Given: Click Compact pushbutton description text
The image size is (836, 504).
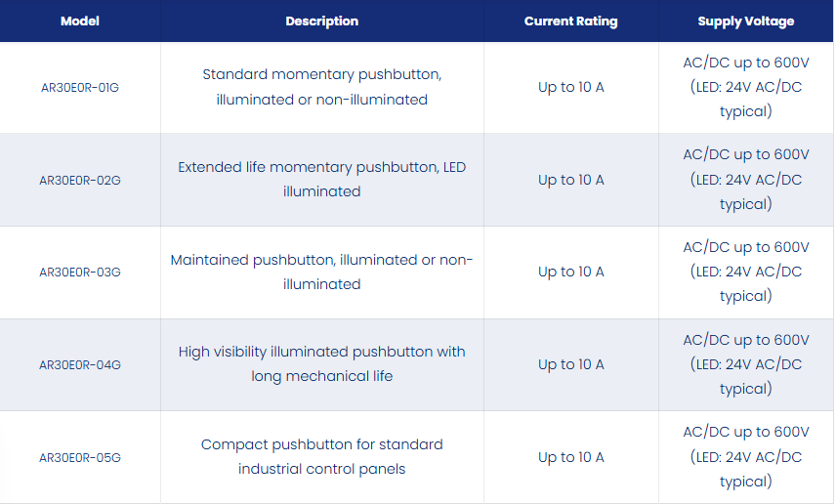Looking at the screenshot, I should (x=322, y=457).
